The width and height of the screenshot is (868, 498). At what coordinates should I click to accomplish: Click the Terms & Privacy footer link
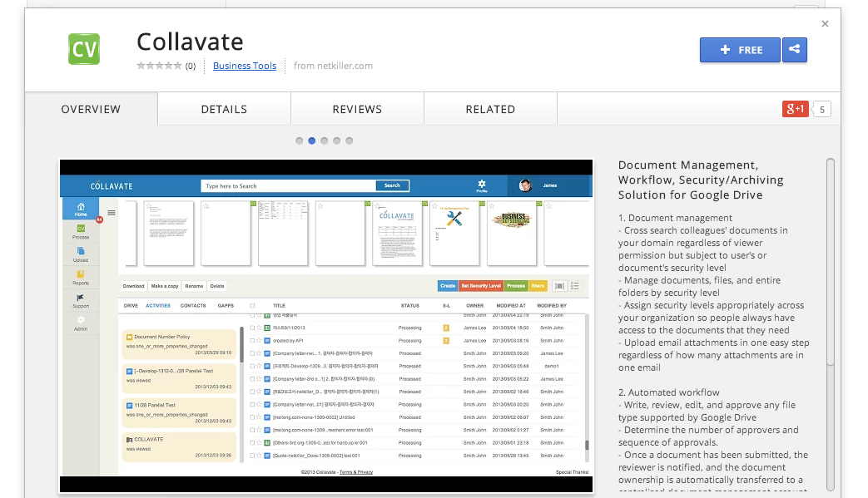pyautogui.click(x=356, y=472)
